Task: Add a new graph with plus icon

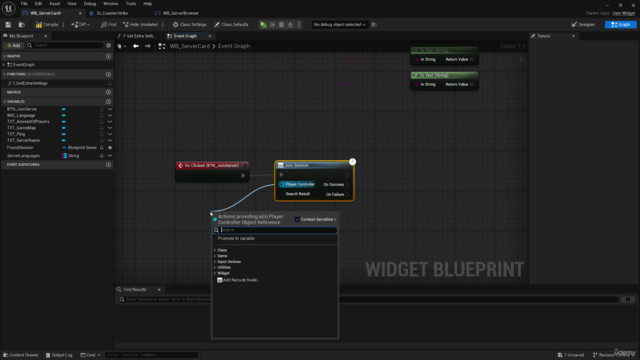Action: click(108, 56)
